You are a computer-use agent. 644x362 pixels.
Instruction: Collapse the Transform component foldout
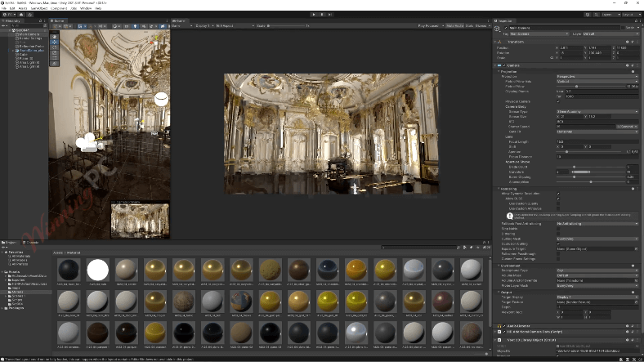(495, 42)
